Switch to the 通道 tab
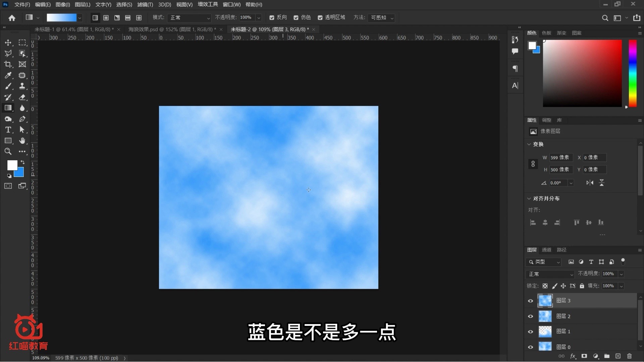644x362 pixels. coord(546,250)
